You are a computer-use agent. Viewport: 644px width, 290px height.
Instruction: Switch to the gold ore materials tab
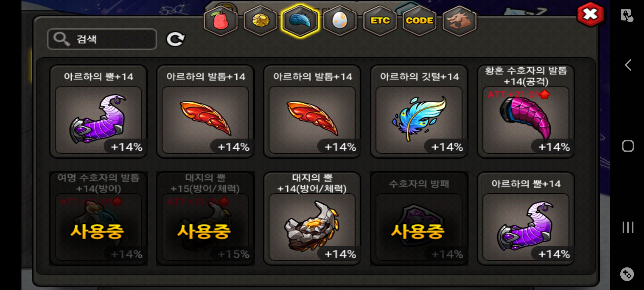pyautogui.click(x=260, y=21)
